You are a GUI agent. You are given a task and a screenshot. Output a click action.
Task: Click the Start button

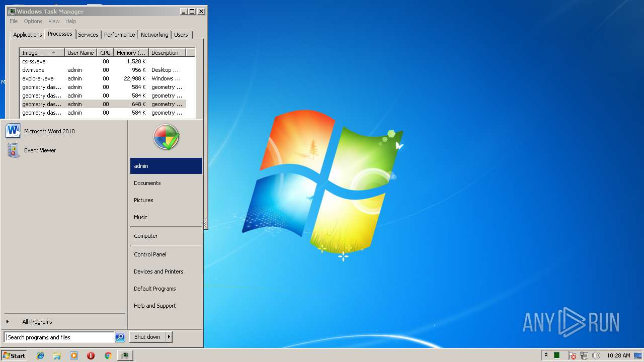(14, 355)
